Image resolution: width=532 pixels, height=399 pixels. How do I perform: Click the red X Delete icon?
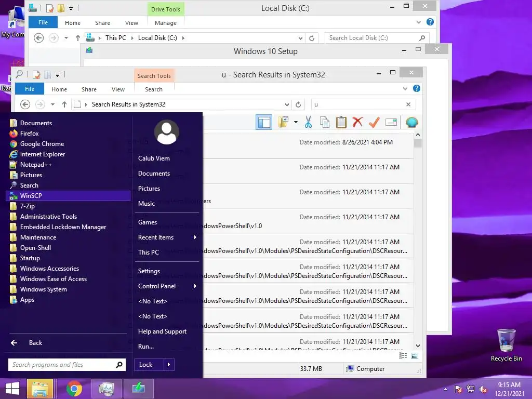(357, 122)
